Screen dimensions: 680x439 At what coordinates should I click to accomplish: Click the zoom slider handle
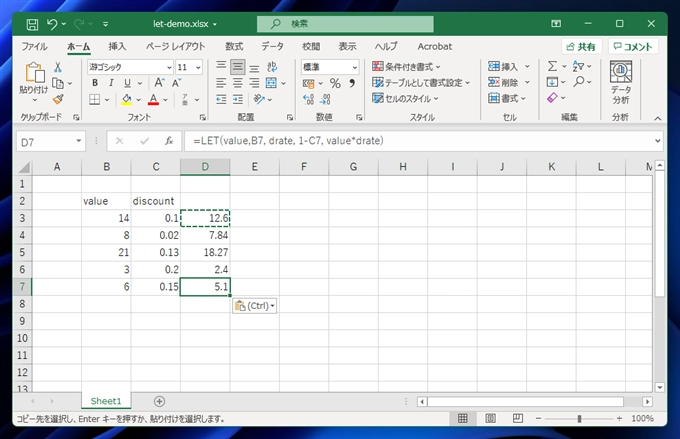click(579, 419)
